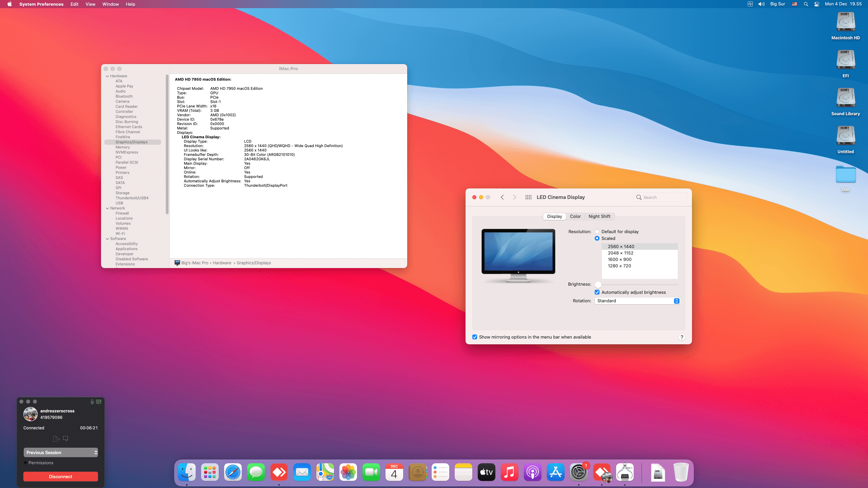Toggle Show mirroring options in menu bar checkbox

tap(475, 337)
